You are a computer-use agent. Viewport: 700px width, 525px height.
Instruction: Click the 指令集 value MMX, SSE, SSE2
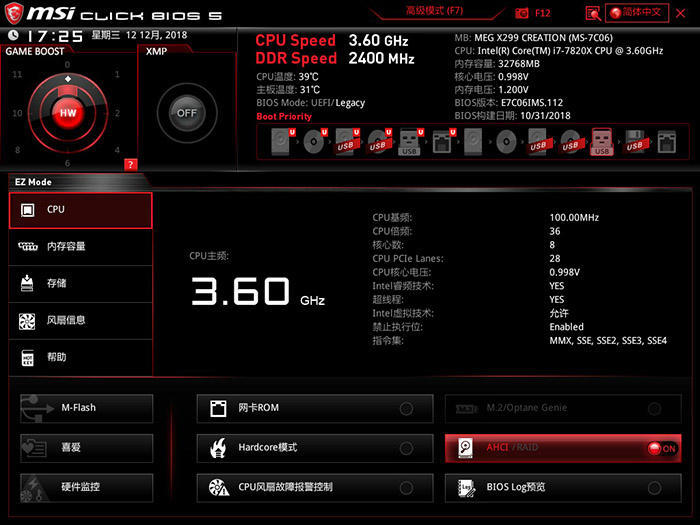[608, 341]
